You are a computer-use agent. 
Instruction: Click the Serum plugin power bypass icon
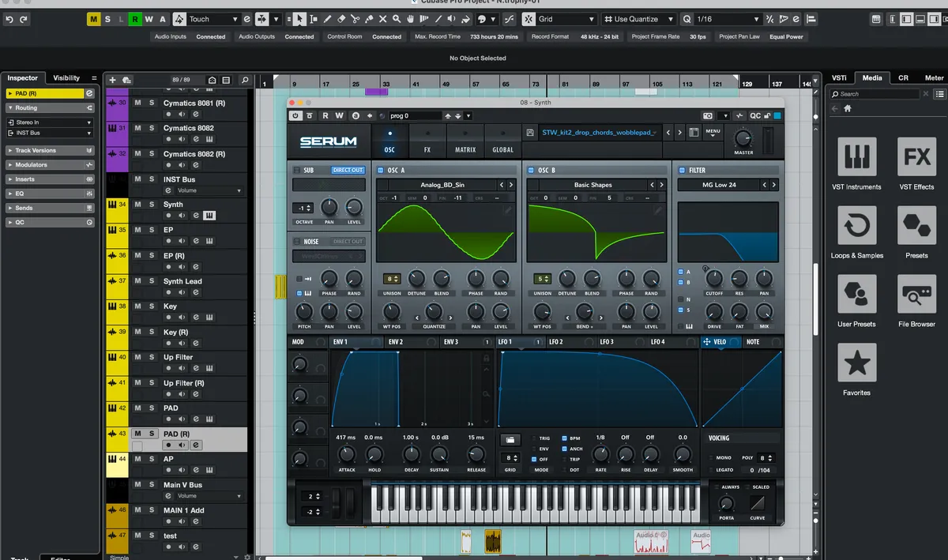[295, 115]
